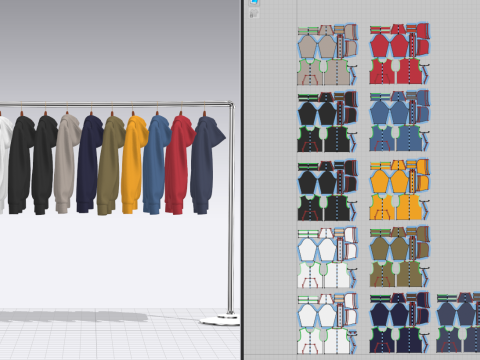
Task: Select the beige pattern set in 2D window
Action: coord(327,54)
